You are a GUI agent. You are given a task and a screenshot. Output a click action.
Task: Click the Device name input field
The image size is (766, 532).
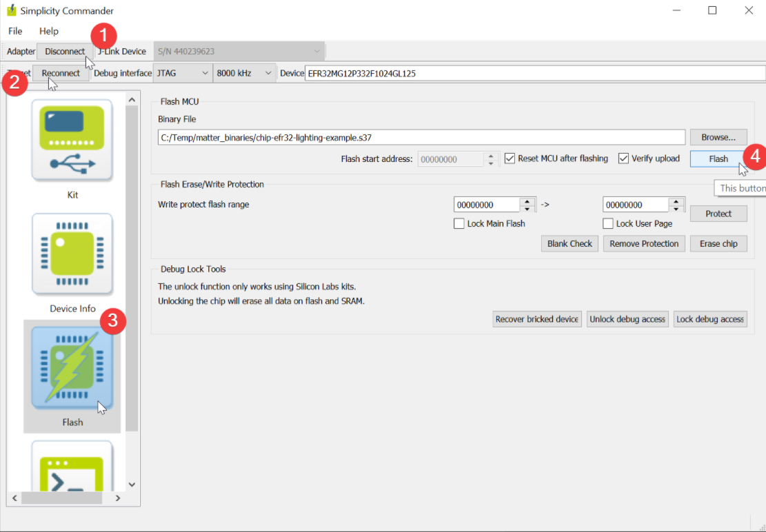[535, 73]
